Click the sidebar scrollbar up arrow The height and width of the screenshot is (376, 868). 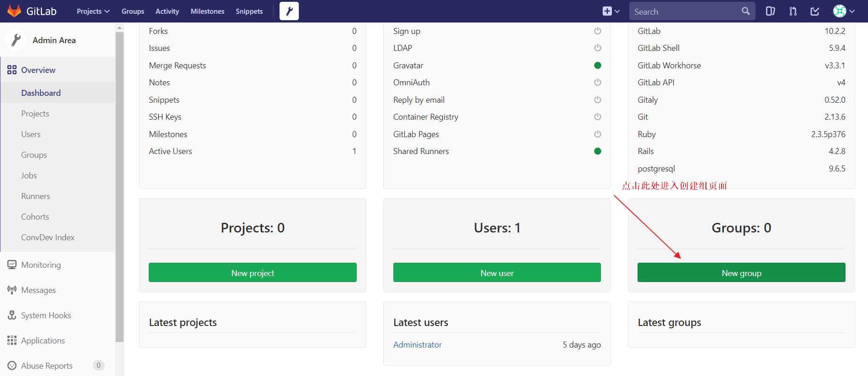(x=120, y=28)
